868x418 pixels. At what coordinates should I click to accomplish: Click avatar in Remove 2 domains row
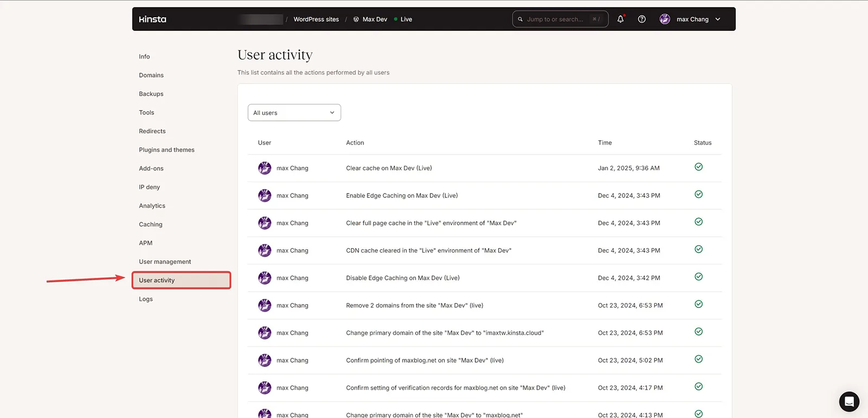[265, 305]
